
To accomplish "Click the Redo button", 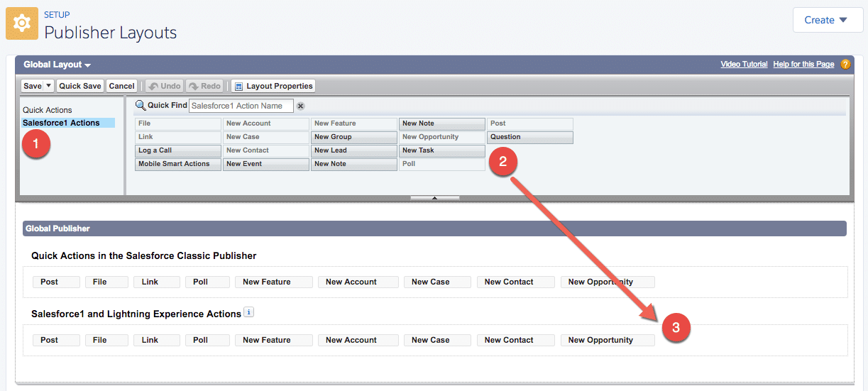I will (x=204, y=86).
